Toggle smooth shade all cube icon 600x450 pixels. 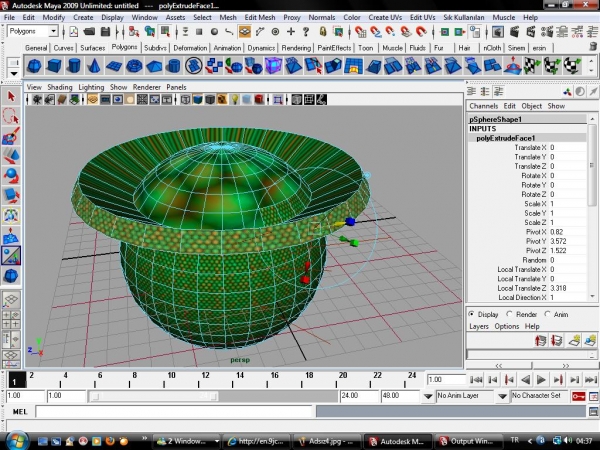[x=197, y=100]
